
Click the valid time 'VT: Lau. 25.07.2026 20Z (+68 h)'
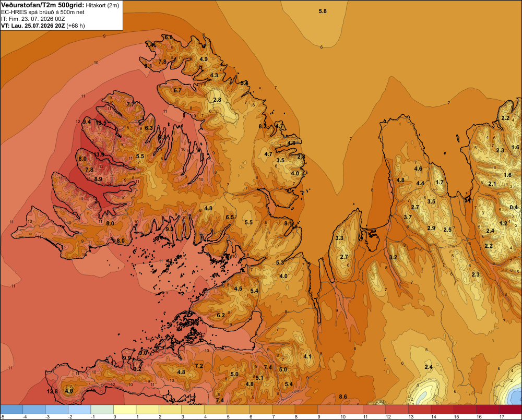tap(43, 26)
